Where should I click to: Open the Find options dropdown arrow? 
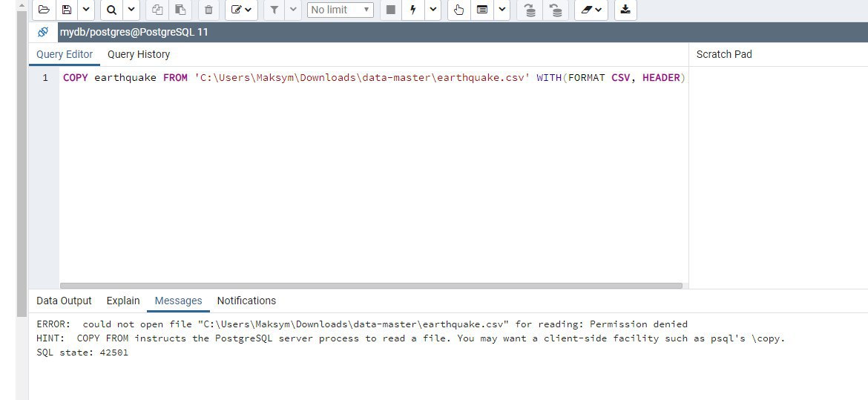(131, 10)
